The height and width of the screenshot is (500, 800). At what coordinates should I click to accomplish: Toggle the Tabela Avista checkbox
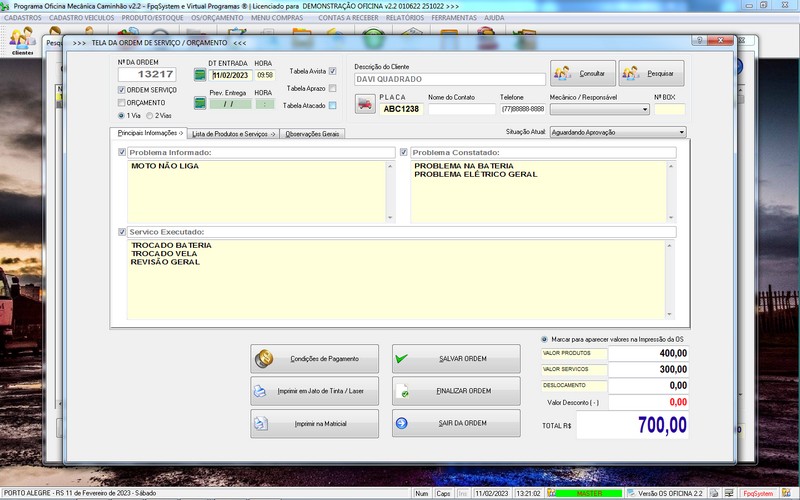pyautogui.click(x=333, y=71)
